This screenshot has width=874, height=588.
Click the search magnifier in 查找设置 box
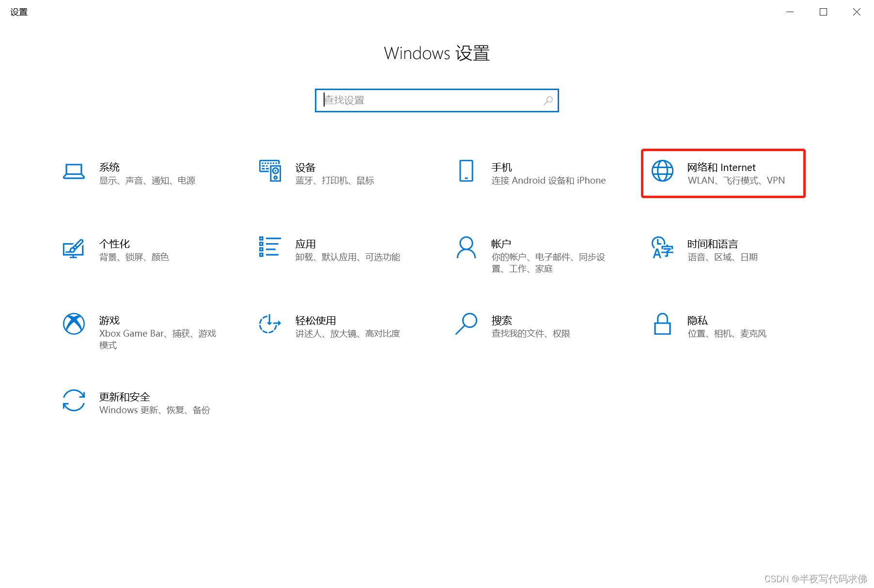[548, 100]
